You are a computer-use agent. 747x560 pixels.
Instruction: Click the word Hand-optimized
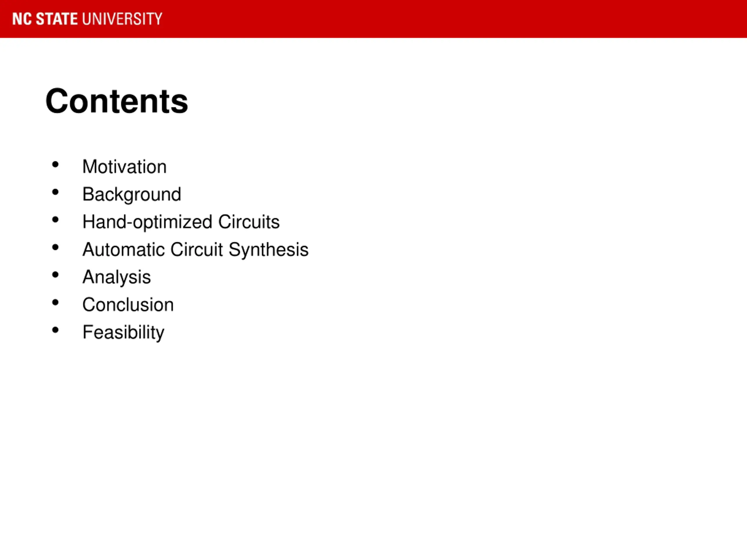coord(147,222)
